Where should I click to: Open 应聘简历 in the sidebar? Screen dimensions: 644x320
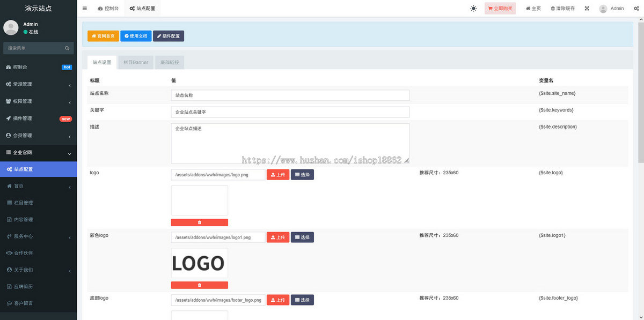pos(39,286)
